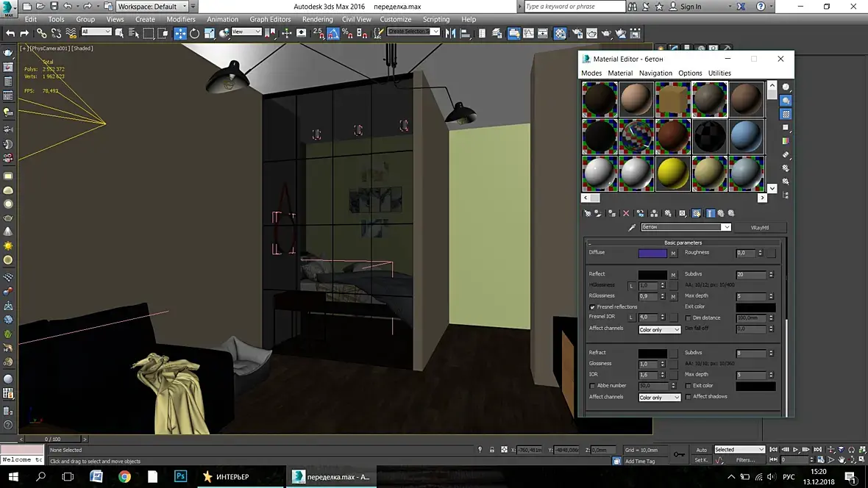Click the Refract black color swatch
Screen dimensions: 868x488
(652, 353)
